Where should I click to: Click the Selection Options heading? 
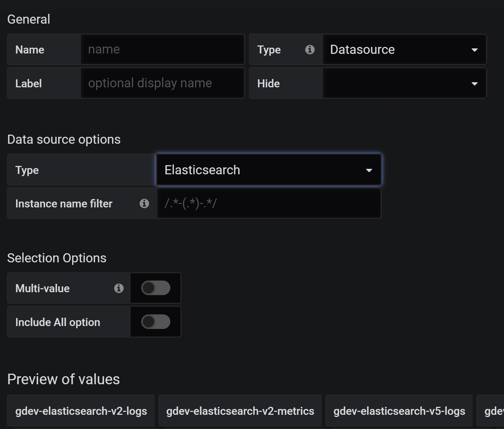click(57, 258)
